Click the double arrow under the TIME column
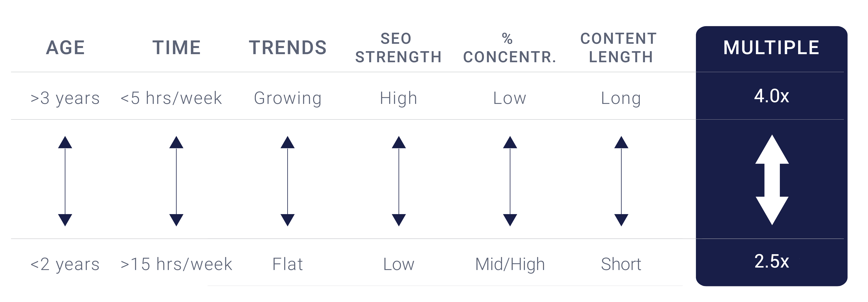This screenshot has height=302, width=868. pos(176,181)
